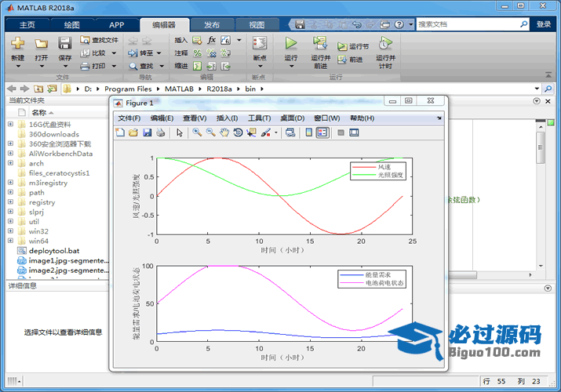
Task: Click the Find magnifier in navigation group
Action: tap(133, 66)
